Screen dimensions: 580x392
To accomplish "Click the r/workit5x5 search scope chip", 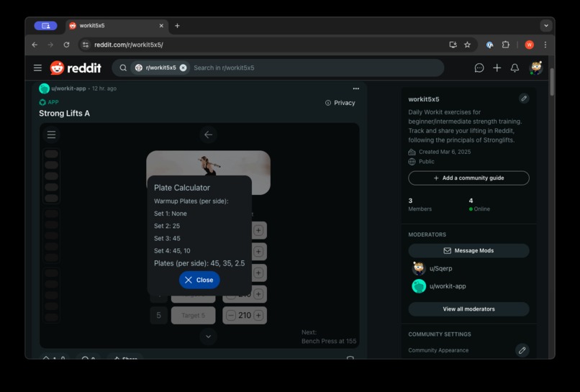I will pos(160,68).
